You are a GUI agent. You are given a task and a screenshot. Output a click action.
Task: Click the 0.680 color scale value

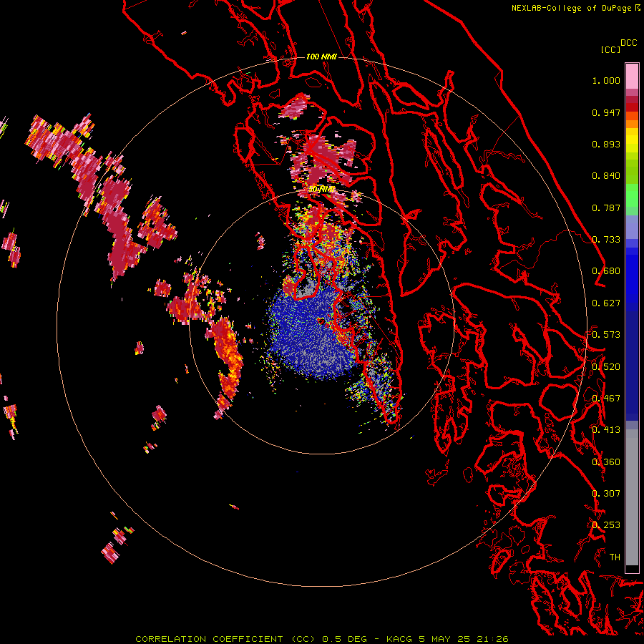pos(606,271)
